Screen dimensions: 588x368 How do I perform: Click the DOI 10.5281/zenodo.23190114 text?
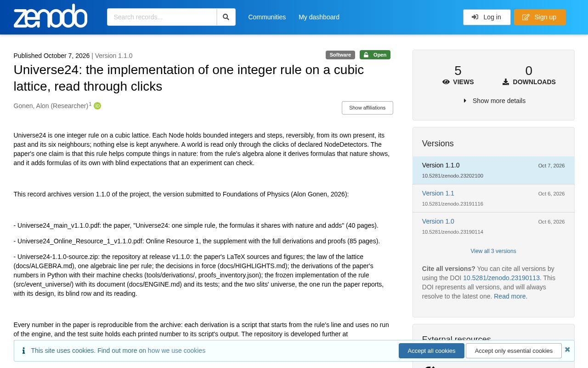tap(452, 232)
